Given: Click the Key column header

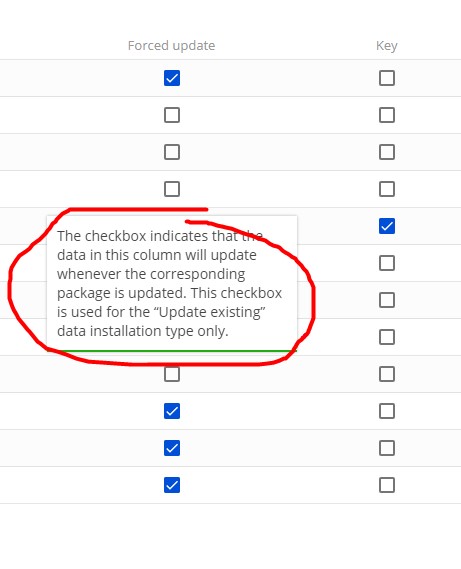Looking at the screenshot, I should [387, 46].
